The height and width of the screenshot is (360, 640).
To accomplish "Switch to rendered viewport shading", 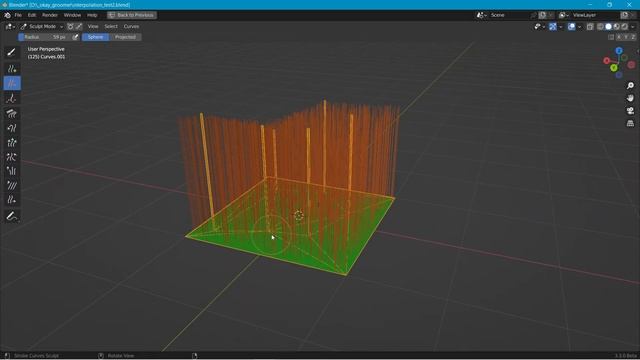I will (x=624, y=27).
